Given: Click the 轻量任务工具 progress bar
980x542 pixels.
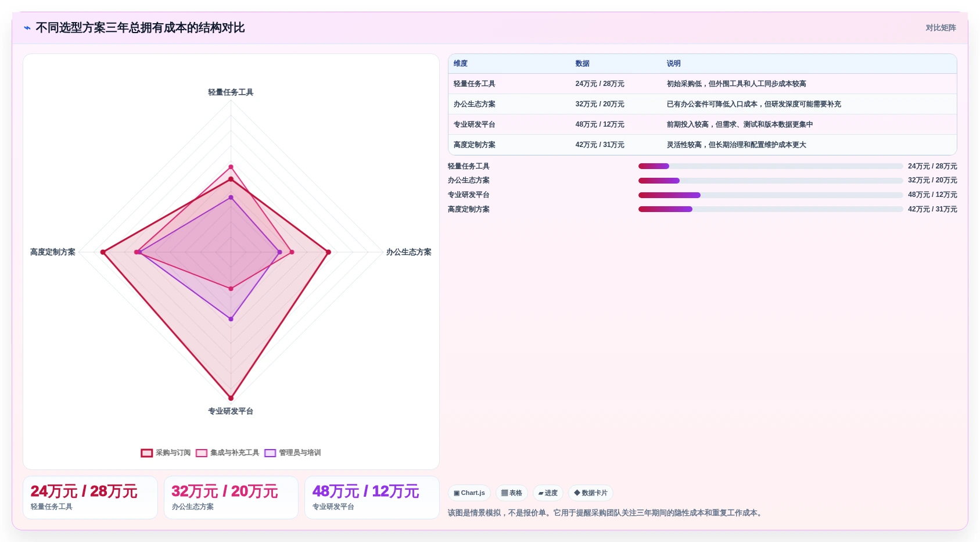Looking at the screenshot, I should coord(770,166).
